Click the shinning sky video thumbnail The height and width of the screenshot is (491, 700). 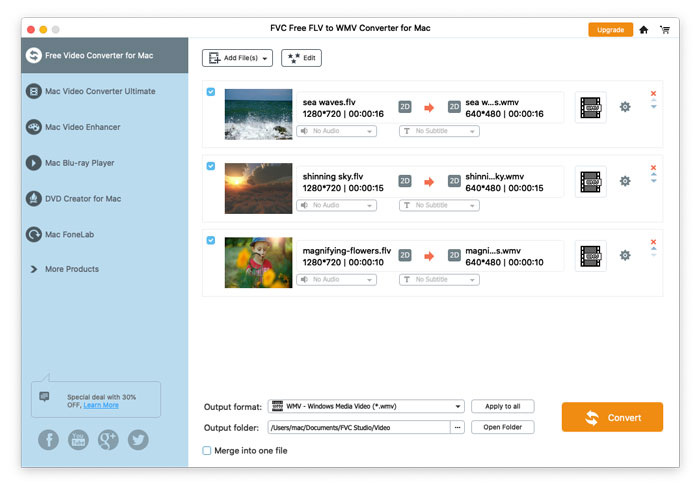[x=258, y=188]
